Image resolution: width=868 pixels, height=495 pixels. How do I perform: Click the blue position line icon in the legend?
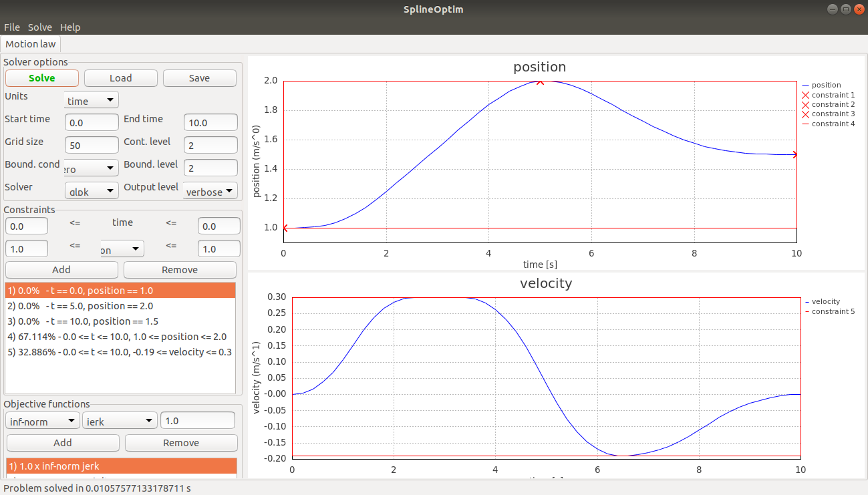coord(806,85)
